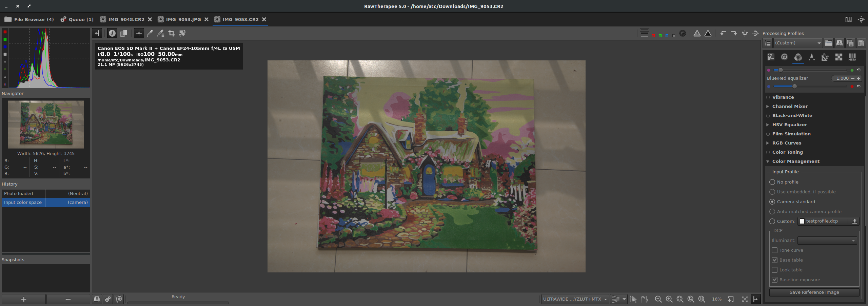This screenshot has width=868, height=306.
Task: Switch the preview background color option
Action: click(645, 33)
